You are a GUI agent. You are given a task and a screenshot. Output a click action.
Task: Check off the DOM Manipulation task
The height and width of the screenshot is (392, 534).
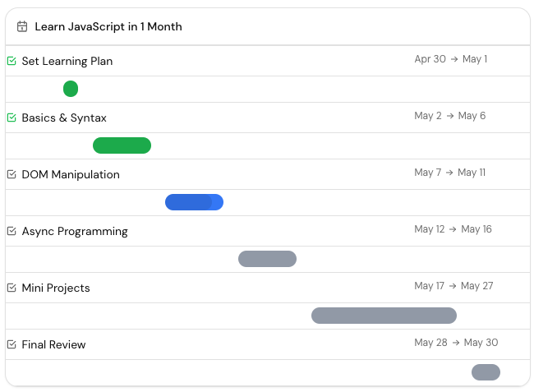pyautogui.click(x=12, y=174)
